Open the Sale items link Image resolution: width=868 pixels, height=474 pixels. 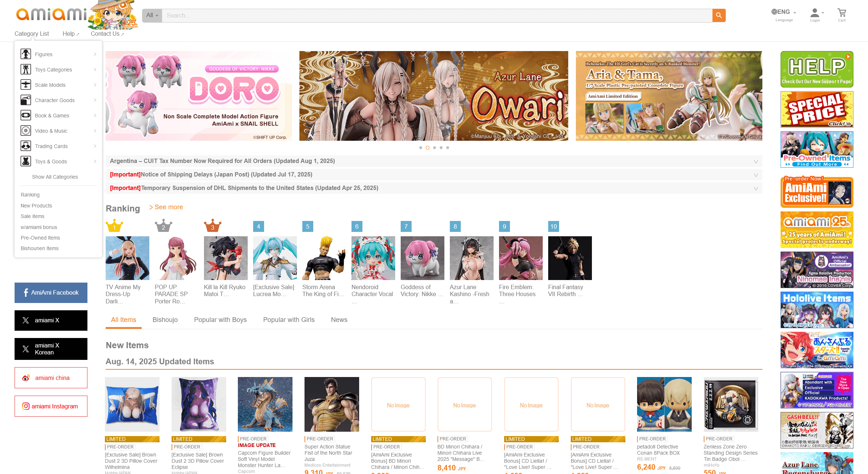(x=32, y=216)
